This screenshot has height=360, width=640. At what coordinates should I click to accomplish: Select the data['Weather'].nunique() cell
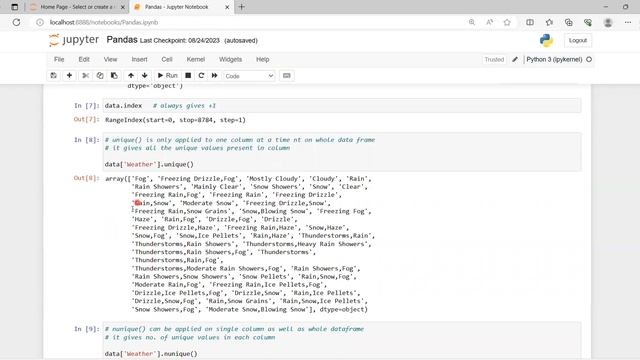click(342, 341)
